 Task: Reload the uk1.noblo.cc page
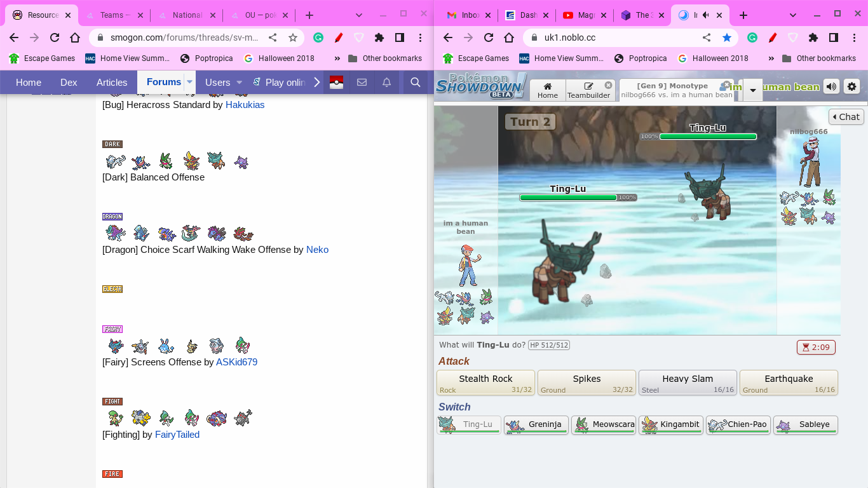pyautogui.click(x=489, y=37)
